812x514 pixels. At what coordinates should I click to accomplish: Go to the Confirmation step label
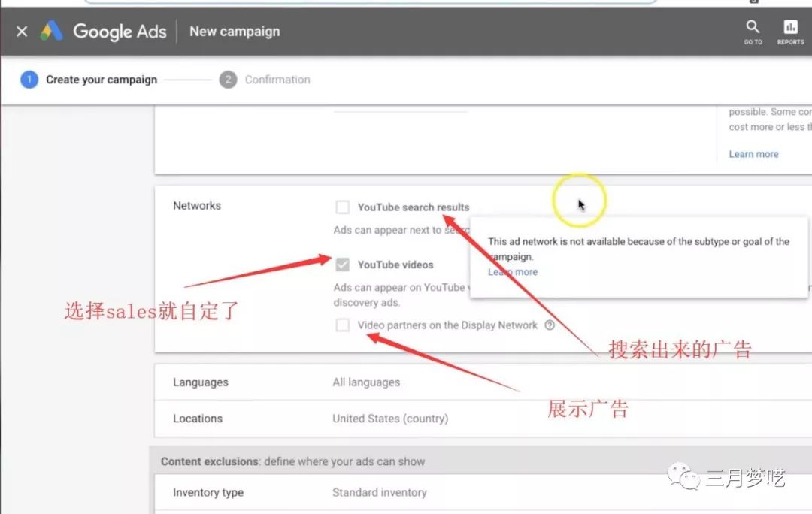(x=277, y=80)
